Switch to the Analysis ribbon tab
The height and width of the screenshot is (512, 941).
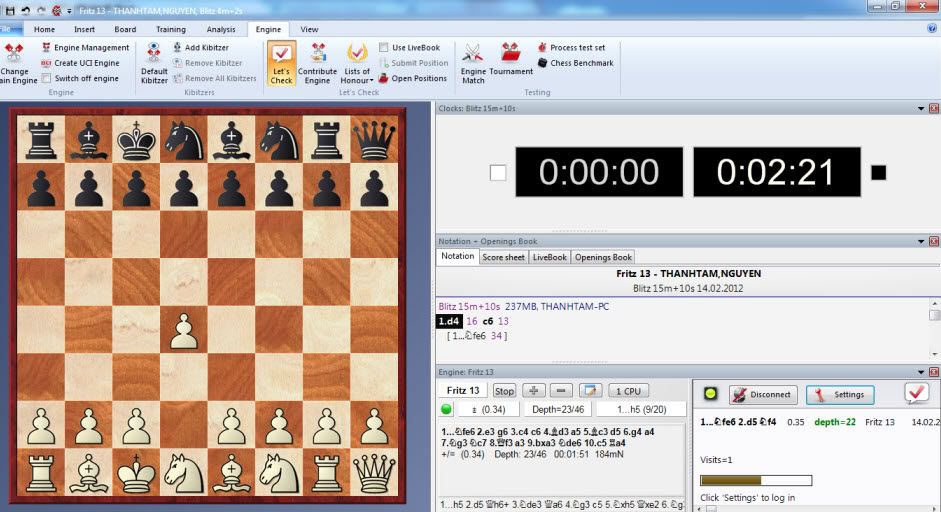(221, 29)
